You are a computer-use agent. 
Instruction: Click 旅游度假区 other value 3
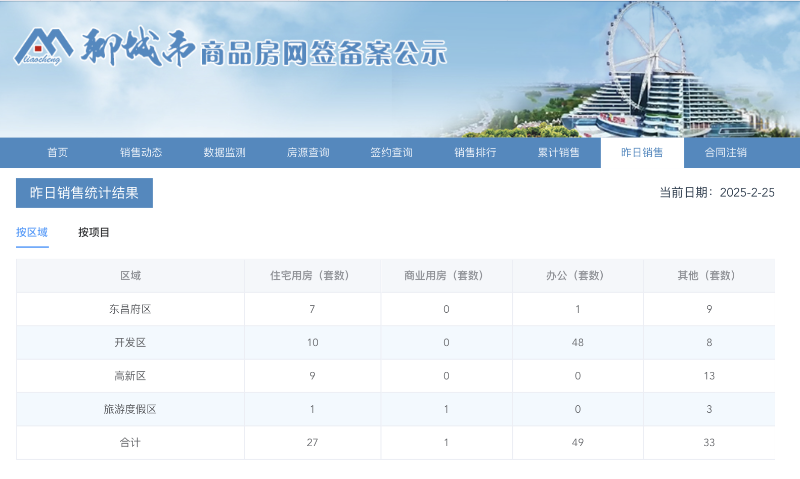709,409
